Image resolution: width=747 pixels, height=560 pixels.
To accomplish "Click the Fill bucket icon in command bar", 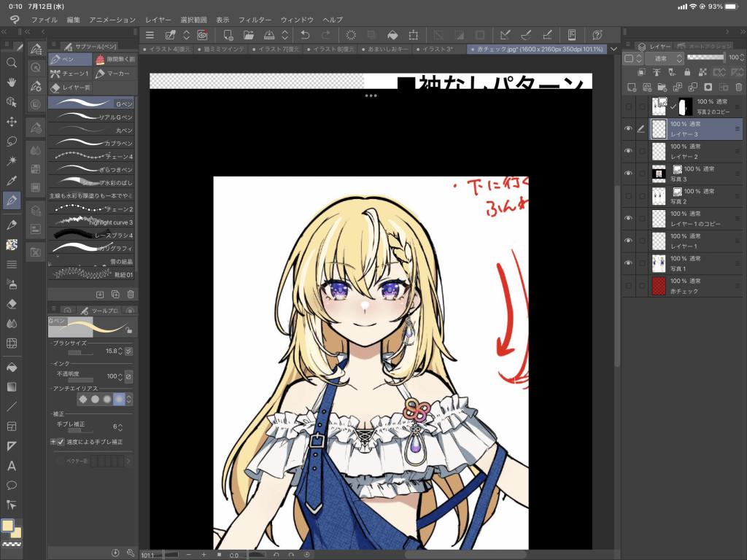I will click(392, 35).
